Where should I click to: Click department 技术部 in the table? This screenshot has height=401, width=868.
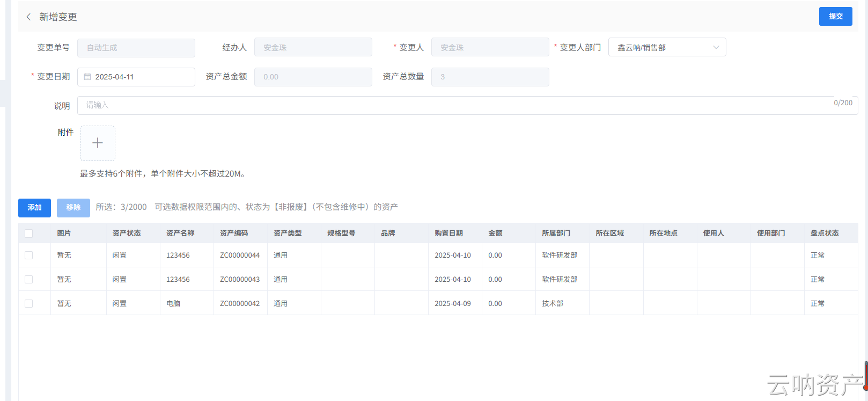[553, 304]
